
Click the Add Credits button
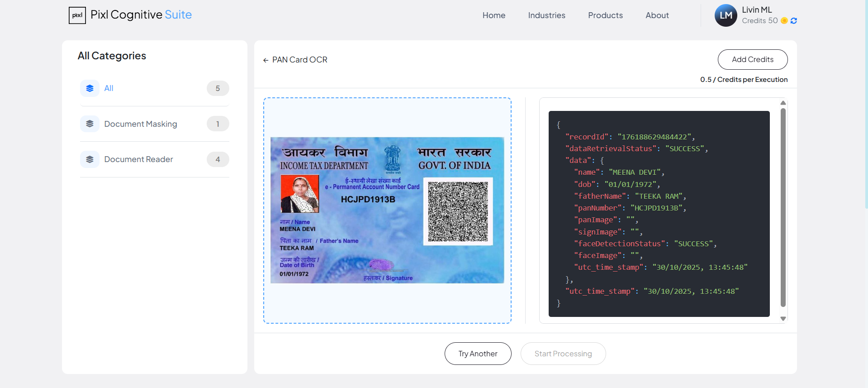[753, 59]
